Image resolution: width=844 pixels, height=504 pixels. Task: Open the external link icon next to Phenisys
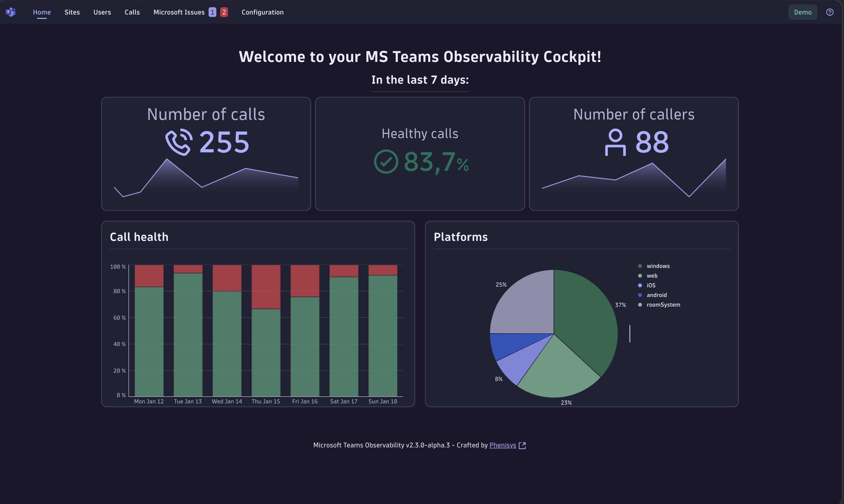coord(523,445)
